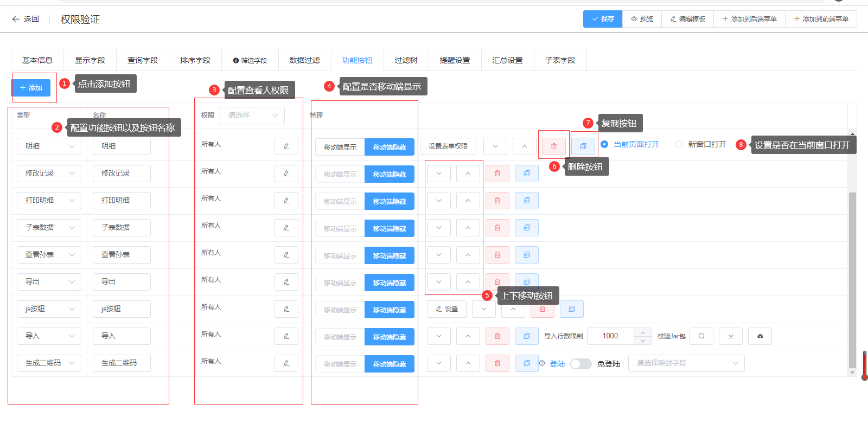Toggle the 免登陆 switch

580,364
